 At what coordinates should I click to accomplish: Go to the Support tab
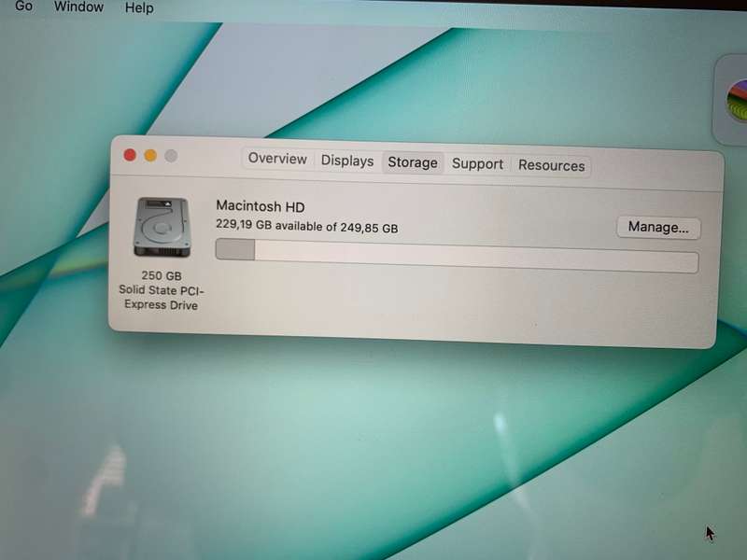click(x=477, y=164)
